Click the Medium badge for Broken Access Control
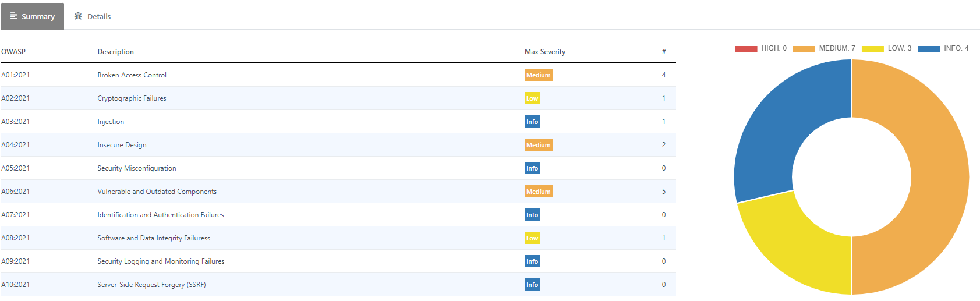This screenshot has width=980, height=301. 538,75
